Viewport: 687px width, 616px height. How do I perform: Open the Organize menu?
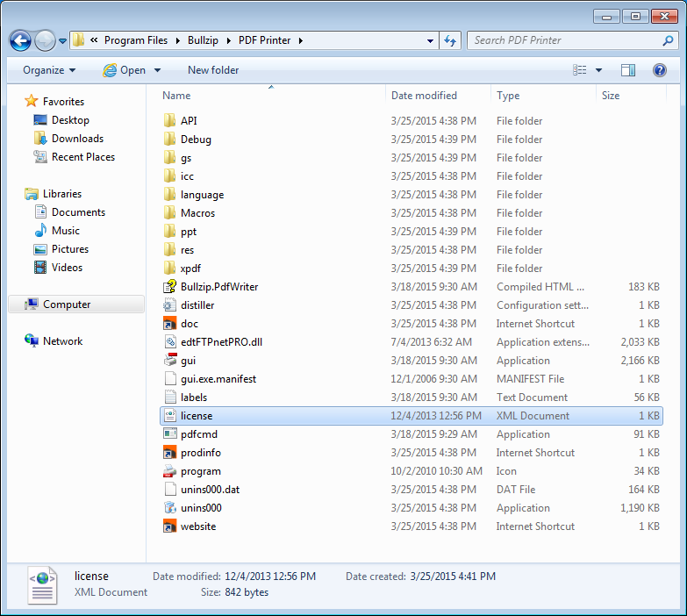[49, 70]
